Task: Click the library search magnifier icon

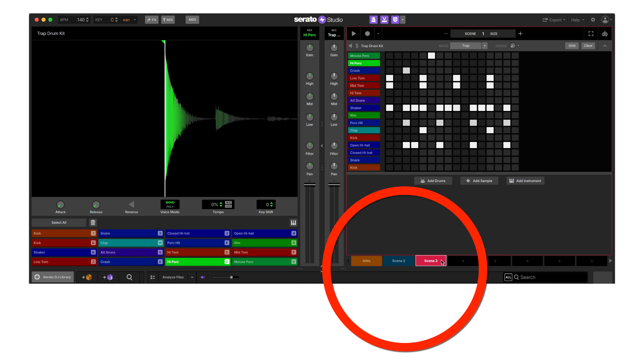Action: pyautogui.click(x=129, y=277)
